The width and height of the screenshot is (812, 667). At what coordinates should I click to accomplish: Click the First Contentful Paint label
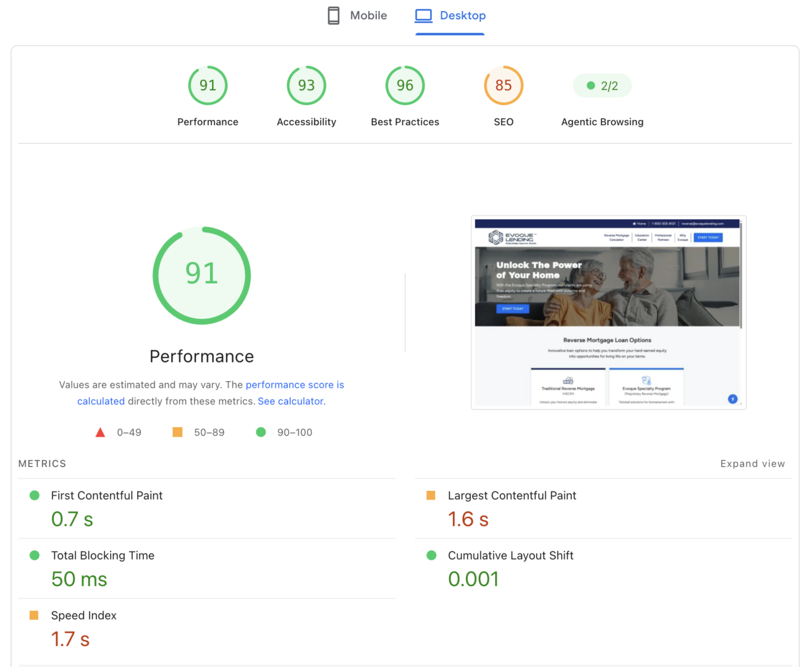[x=107, y=495]
